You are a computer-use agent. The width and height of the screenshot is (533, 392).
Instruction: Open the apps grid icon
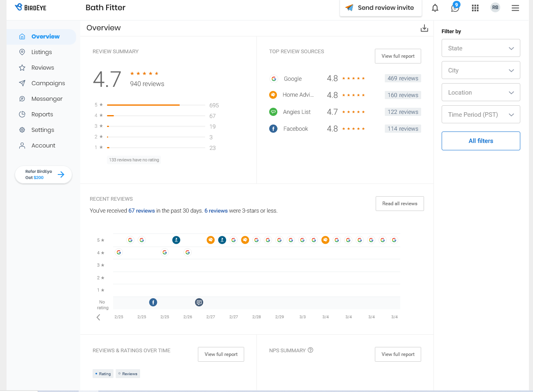(x=475, y=8)
